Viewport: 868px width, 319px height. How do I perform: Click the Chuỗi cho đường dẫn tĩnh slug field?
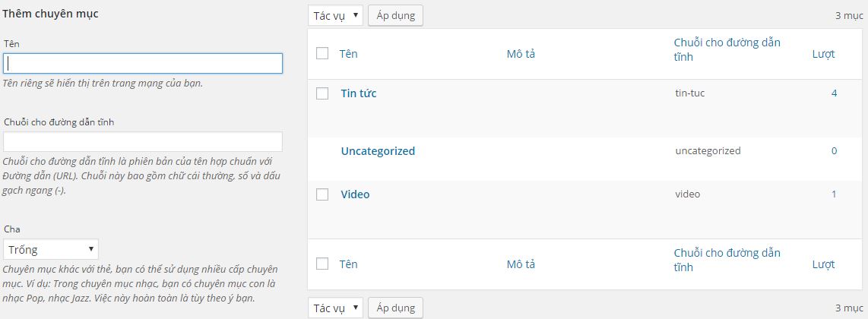click(x=143, y=142)
